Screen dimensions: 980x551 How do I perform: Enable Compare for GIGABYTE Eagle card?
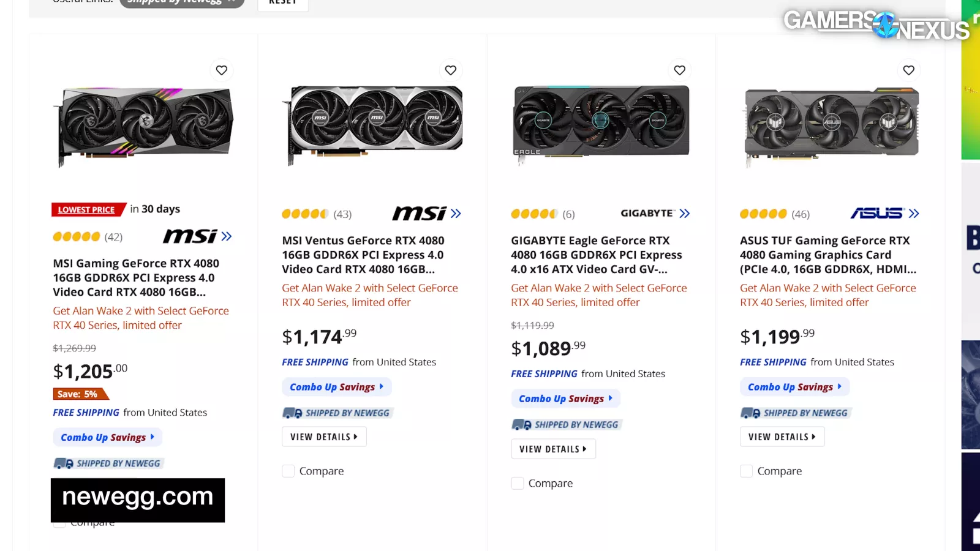518,483
